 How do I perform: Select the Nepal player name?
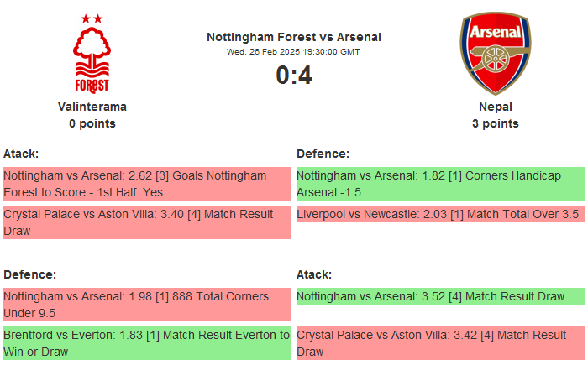(495, 107)
